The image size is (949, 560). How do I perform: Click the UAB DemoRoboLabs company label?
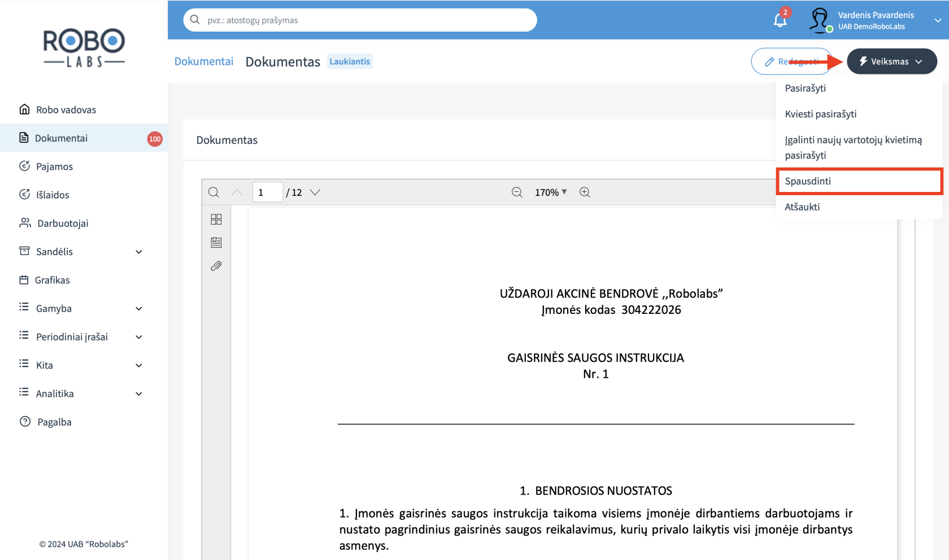(x=871, y=27)
